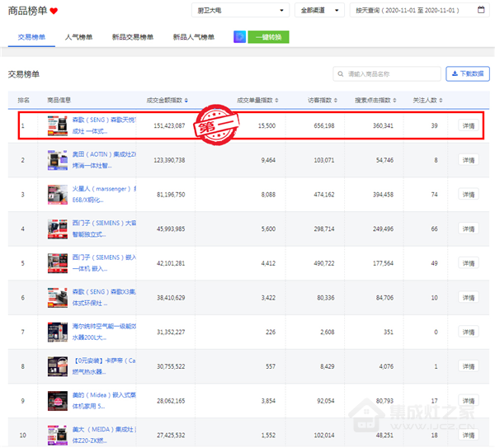Click the blue play icon beside 一键转换

click(x=239, y=37)
